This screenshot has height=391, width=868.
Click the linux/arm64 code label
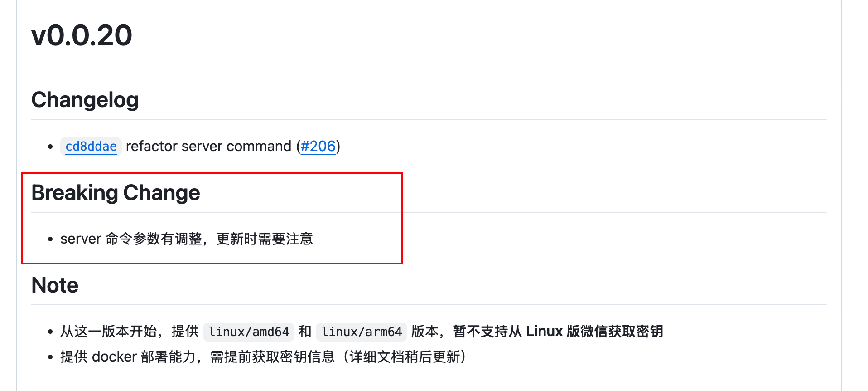pos(362,332)
